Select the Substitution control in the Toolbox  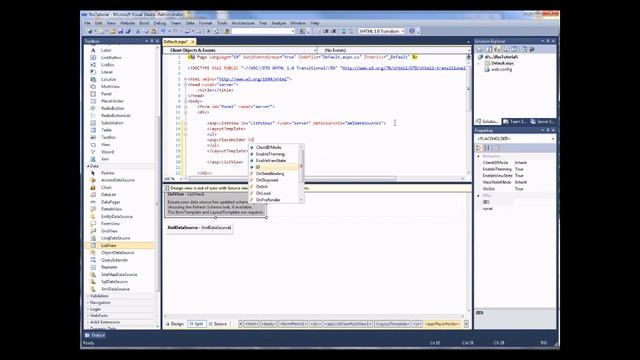112,123
